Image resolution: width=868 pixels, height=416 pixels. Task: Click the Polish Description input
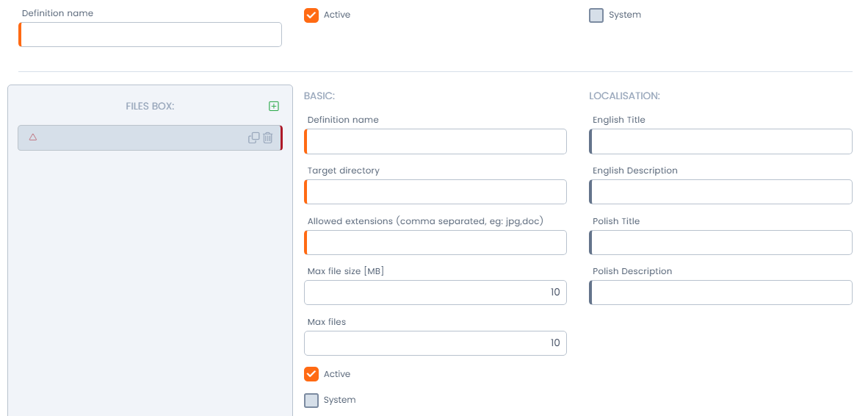721,293
